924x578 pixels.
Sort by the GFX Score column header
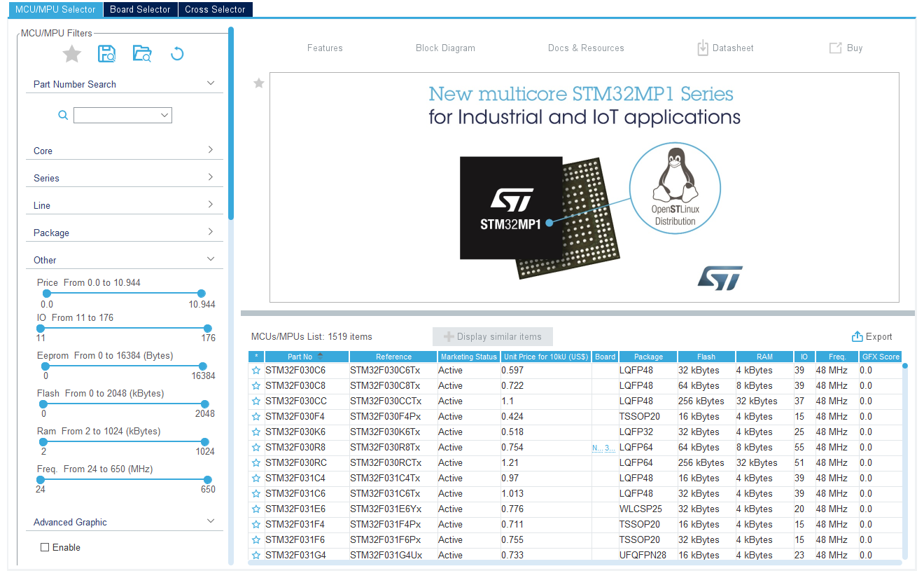(880, 357)
